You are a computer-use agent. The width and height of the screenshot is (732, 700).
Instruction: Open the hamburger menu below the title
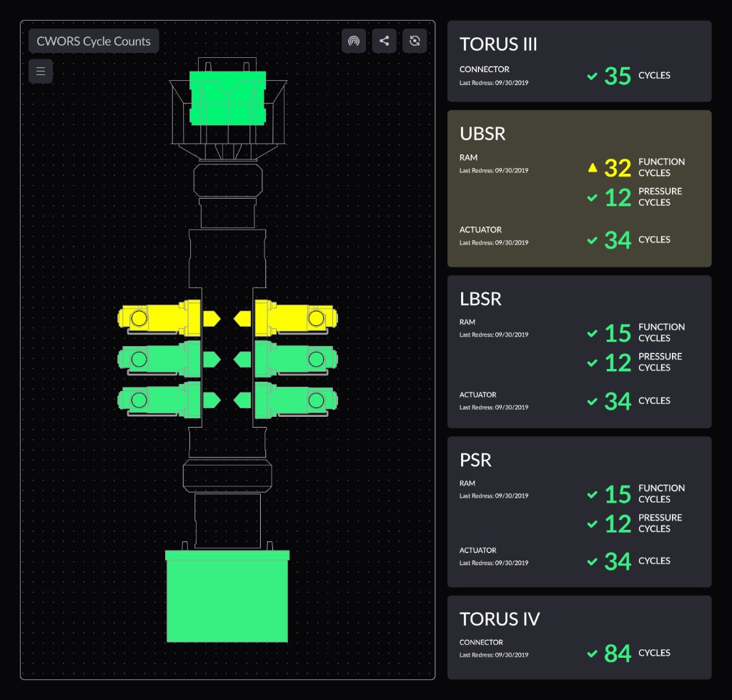[41, 72]
